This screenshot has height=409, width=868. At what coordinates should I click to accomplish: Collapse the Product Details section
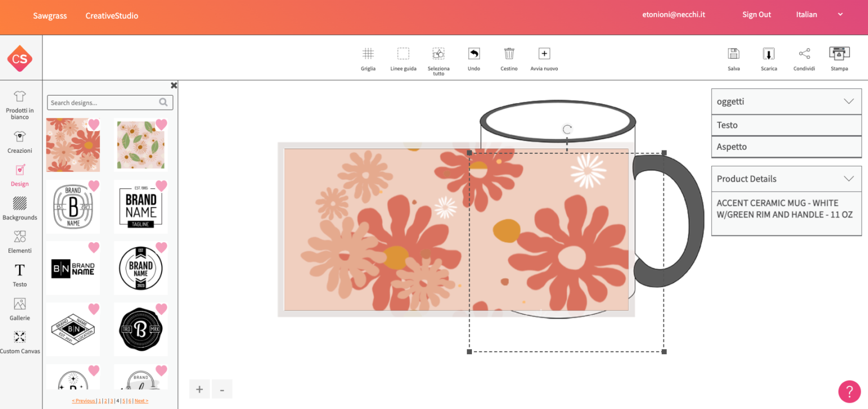coord(848,178)
